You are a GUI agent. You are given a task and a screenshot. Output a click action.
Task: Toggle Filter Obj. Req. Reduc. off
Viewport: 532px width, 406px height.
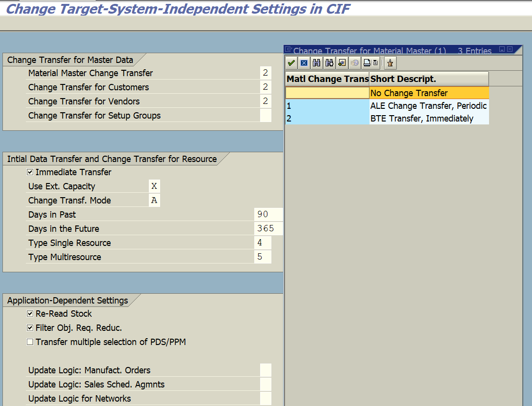click(x=30, y=328)
